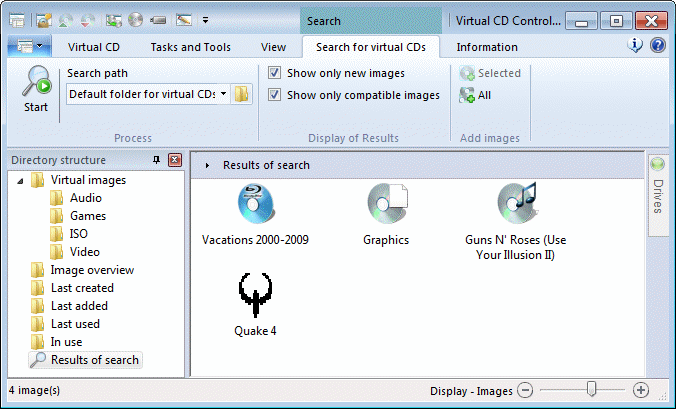Click the browse folder icon beside Search path
Viewport: 676px width, 409px height.
point(242,94)
